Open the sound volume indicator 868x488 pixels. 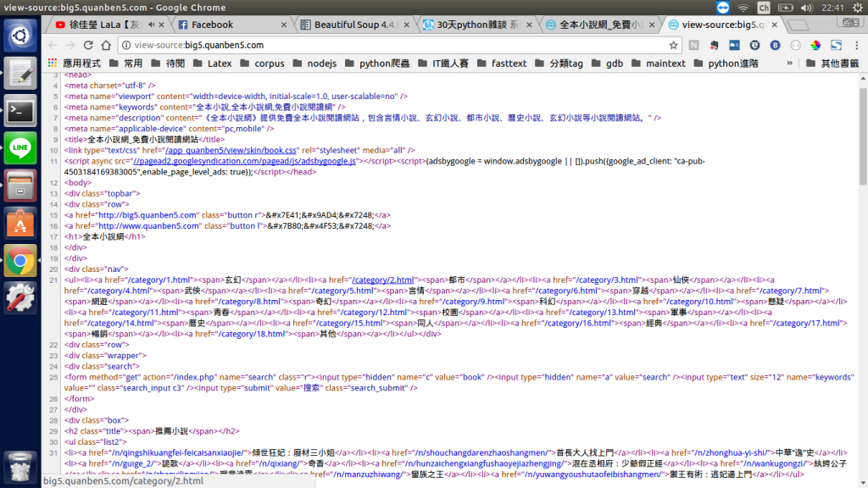807,8
